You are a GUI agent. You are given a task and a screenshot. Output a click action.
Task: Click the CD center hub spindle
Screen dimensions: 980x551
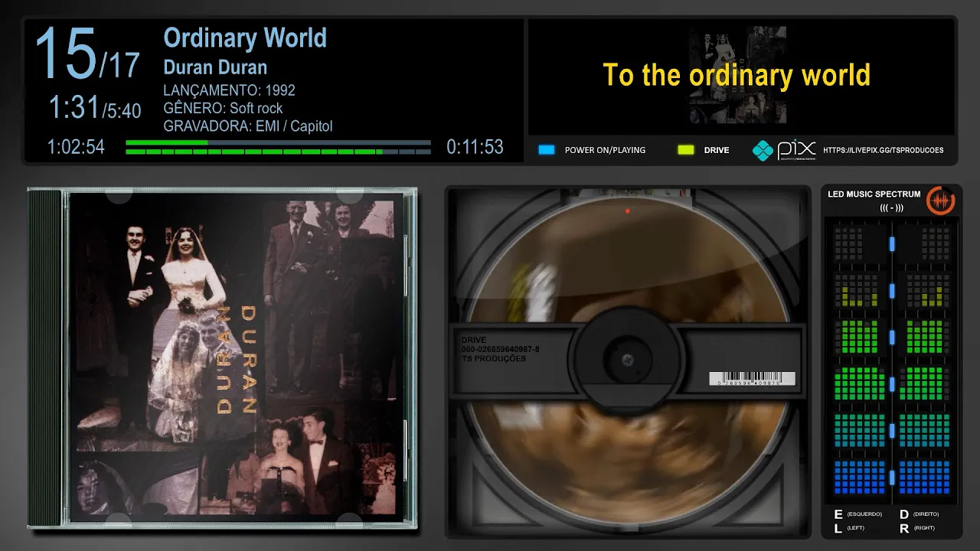point(627,360)
